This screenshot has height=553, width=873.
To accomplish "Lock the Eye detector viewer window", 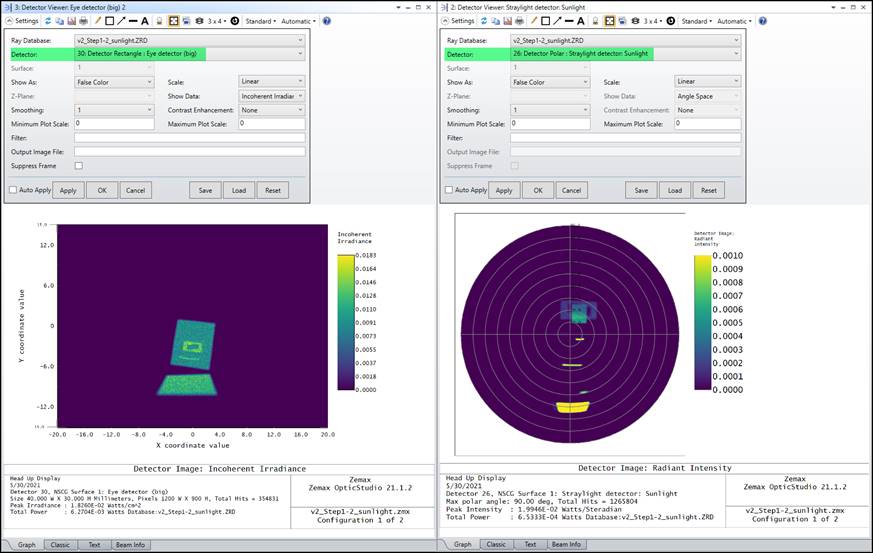I will (159, 21).
